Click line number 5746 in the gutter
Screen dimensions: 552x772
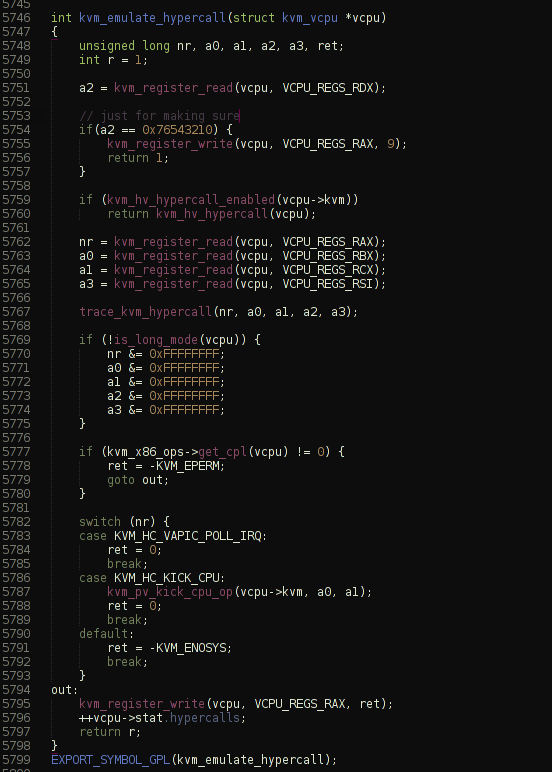pyautogui.click(x=16, y=18)
